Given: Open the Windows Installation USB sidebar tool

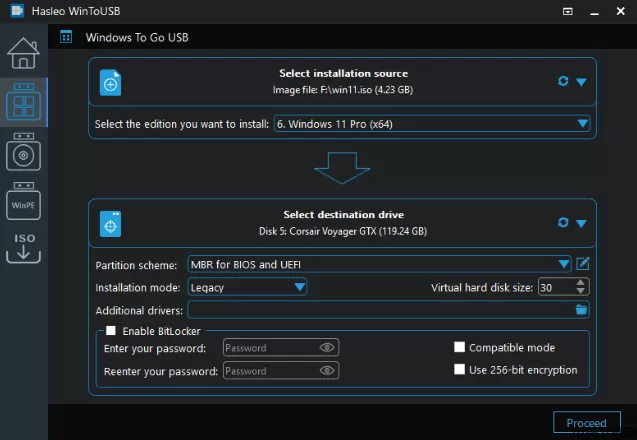Looking at the screenshot, I should pos(23,153).
